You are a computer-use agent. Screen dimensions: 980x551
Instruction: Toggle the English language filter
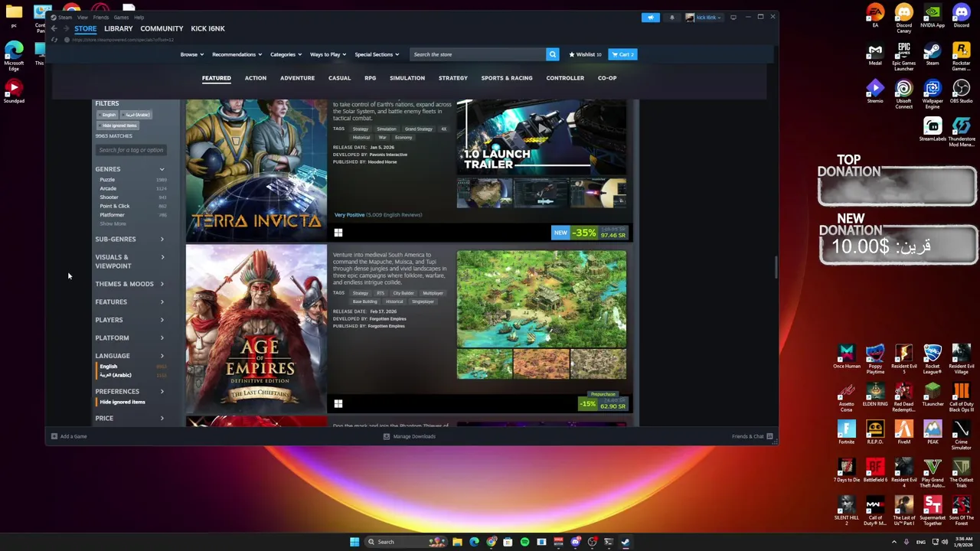(108, 367)
